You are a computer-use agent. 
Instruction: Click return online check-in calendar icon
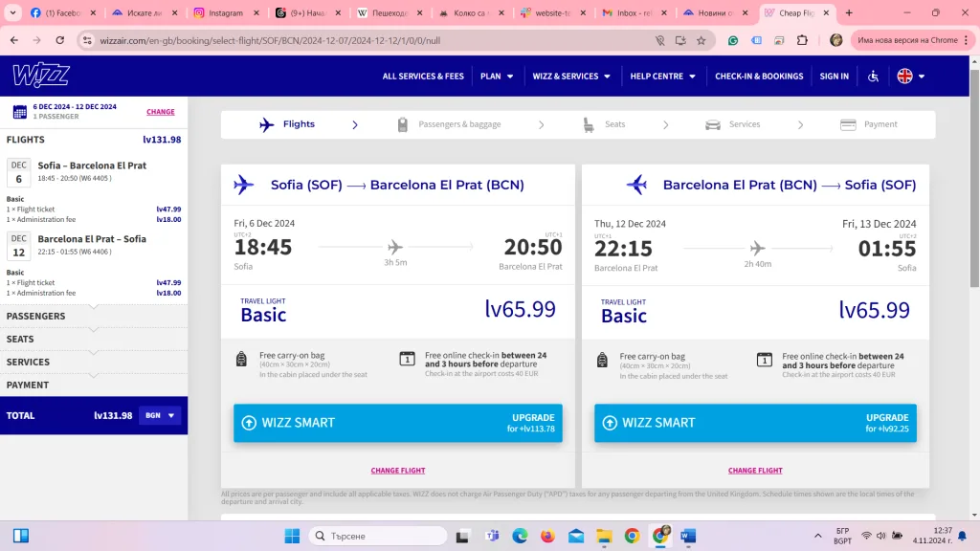765,360
